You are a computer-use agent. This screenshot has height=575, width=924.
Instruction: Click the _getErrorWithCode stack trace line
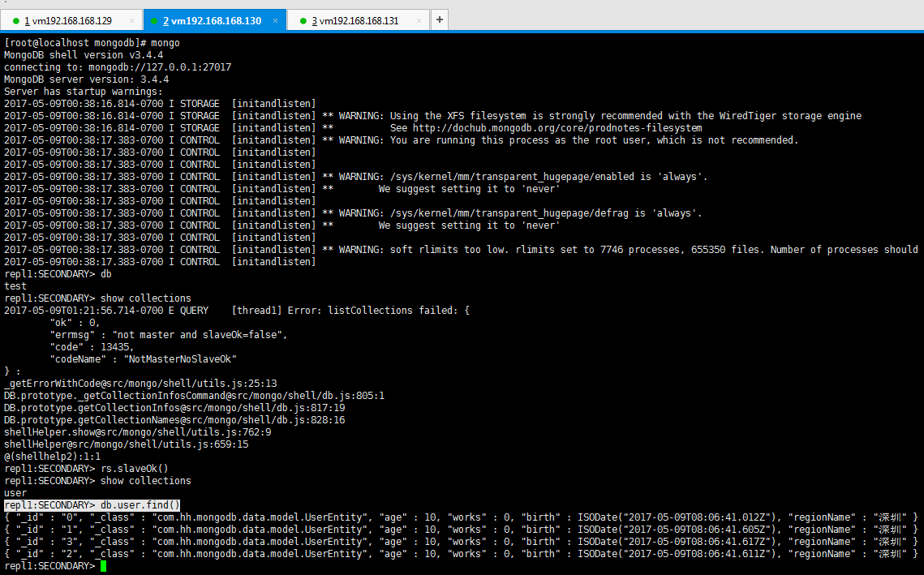point(140,384)
